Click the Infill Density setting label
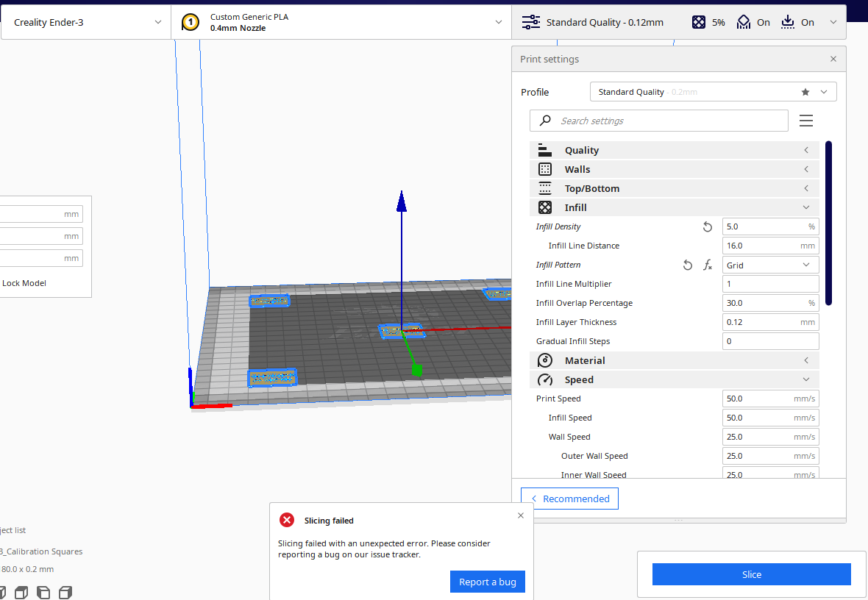Screen dimensions: 868x600 click(558, 226)
